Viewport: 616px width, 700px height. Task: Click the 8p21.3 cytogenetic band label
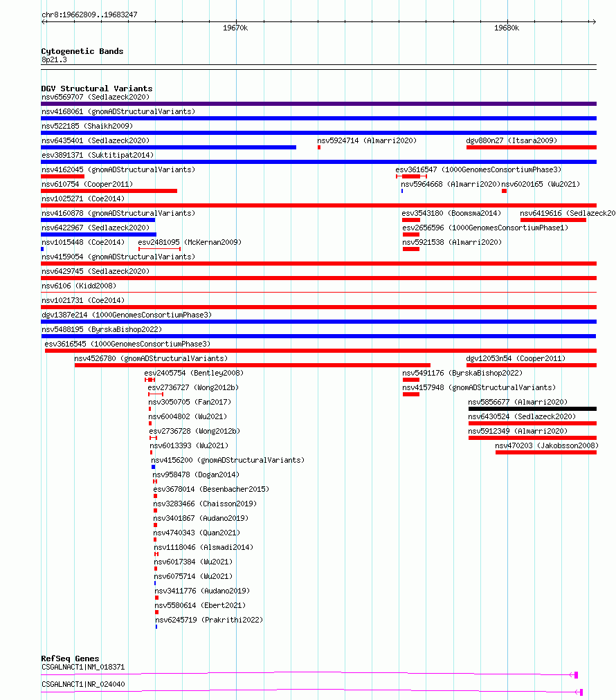click(54, 59)
